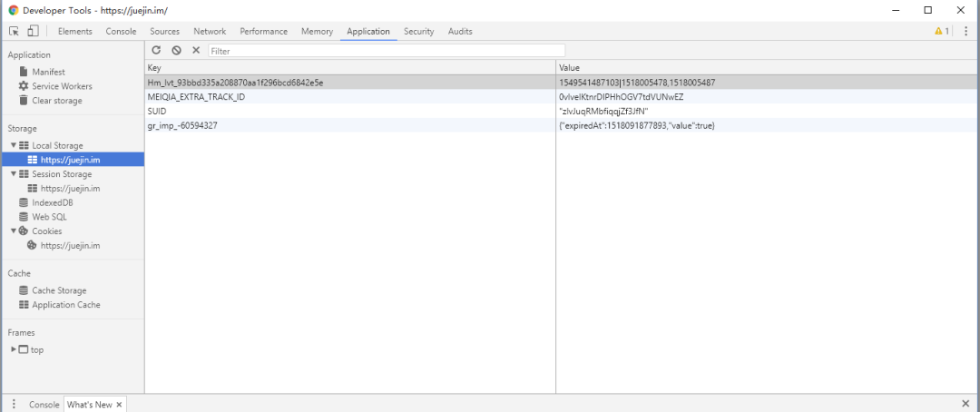Click the Cache Storage database icon
980x412 pixels.
tap(24, 290)
